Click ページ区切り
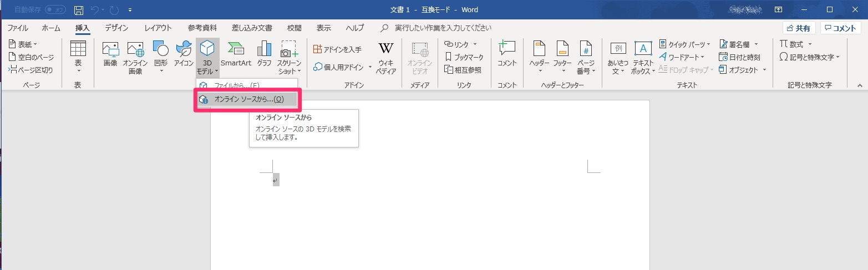The image size is (868, 270). 31,70
